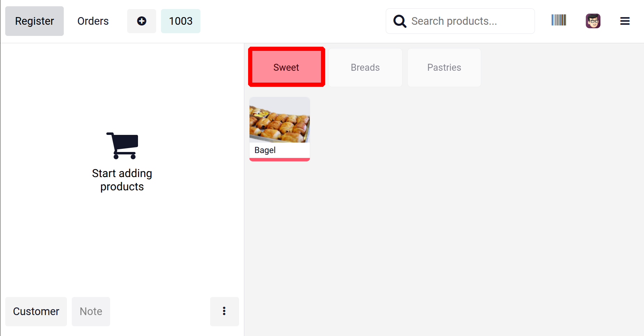Create a new order with the plus icon
Image resolution: width=644 pixels, height=336 pixels.
pyautogui.click(x=141, y=21)
